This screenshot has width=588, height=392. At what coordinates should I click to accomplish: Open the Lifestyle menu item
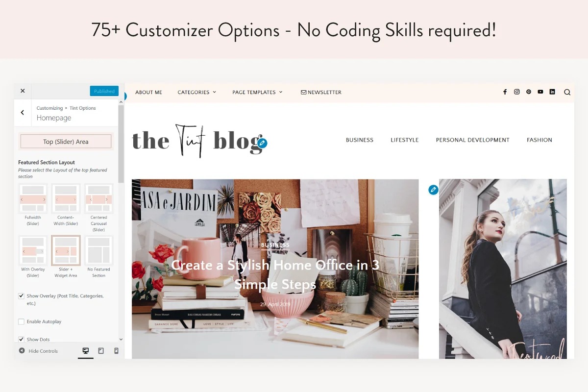[405, 140]
